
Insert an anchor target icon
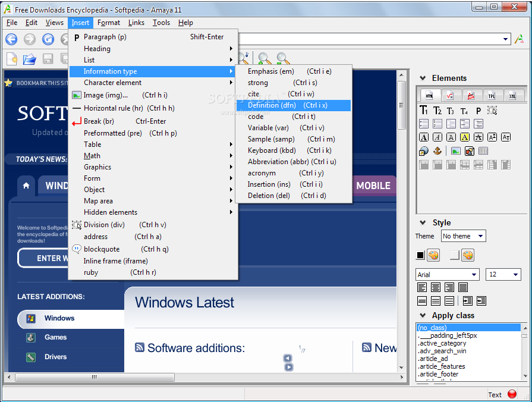point(437,151)
